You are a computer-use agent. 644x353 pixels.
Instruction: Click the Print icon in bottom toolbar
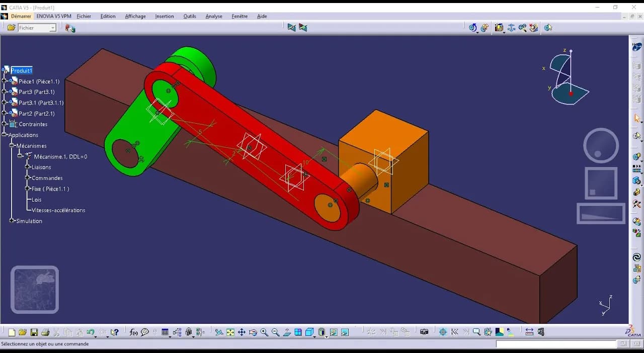[45, 332]
